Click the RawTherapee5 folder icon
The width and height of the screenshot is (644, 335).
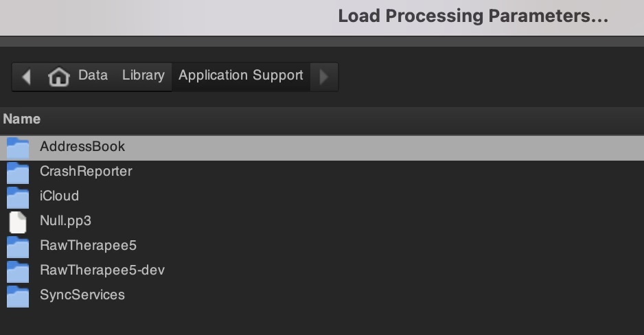18,246
